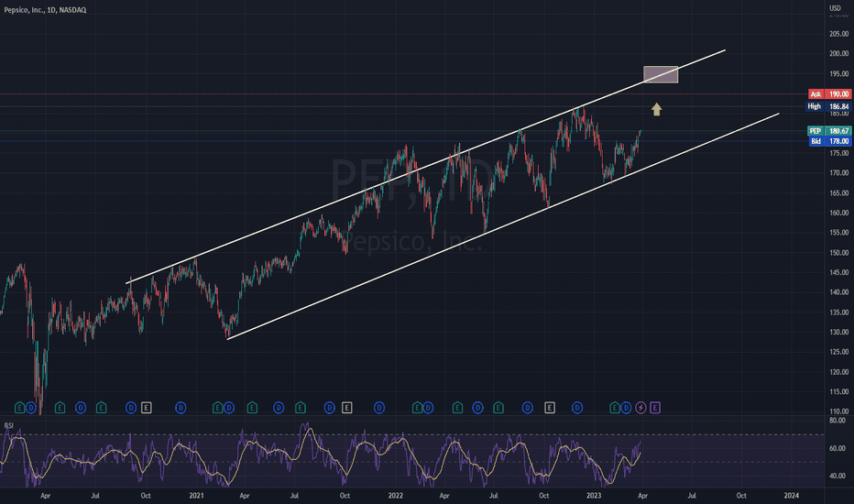Open the white earnings marker at October 2021
This screenshot has height=504, width=854.
tap(347, 408)
